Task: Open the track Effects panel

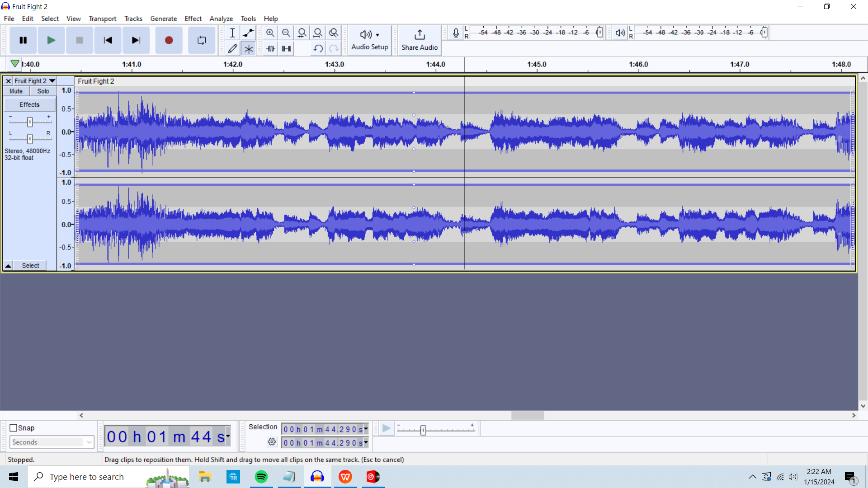Action: pos(29,104)
